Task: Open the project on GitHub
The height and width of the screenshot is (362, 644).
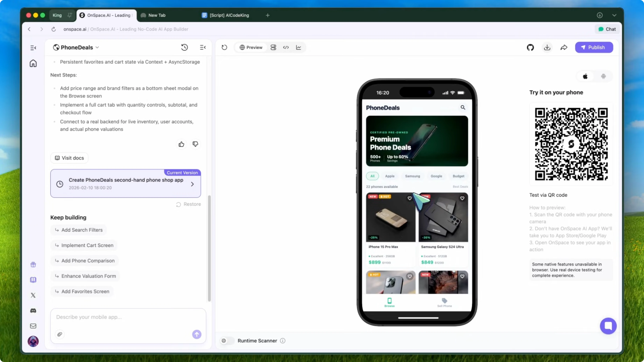Action: click(x=530, y=47)
